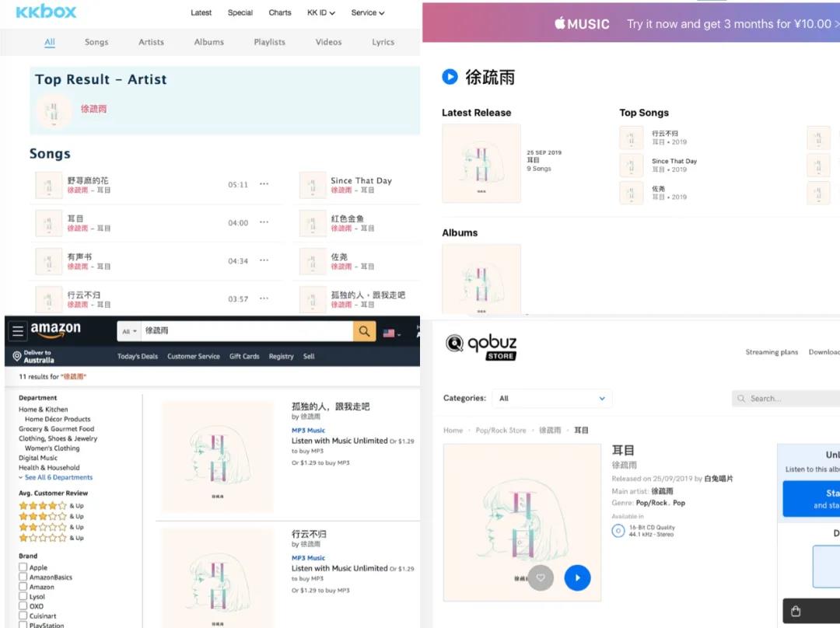Open the Qobuz Categories dropdown
The width and height of the screenshot is (840, 628).
click(552, 398)
